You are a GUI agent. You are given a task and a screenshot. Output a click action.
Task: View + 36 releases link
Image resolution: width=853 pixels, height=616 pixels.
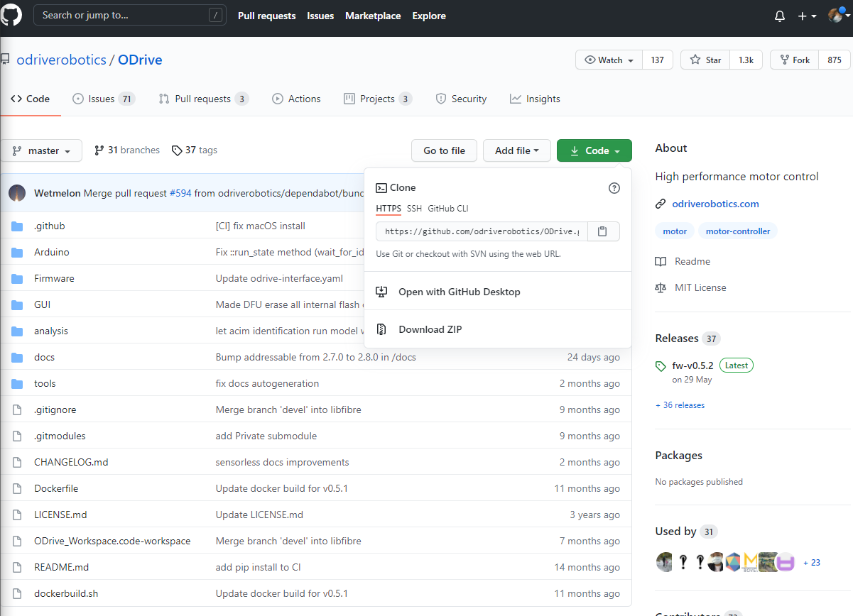(680, 405)
